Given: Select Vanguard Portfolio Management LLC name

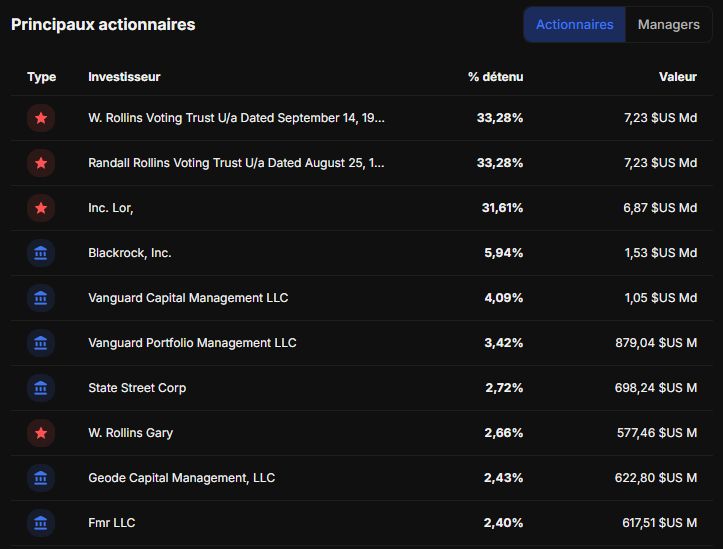Looking at the screenshot, I should coord(192,343).
